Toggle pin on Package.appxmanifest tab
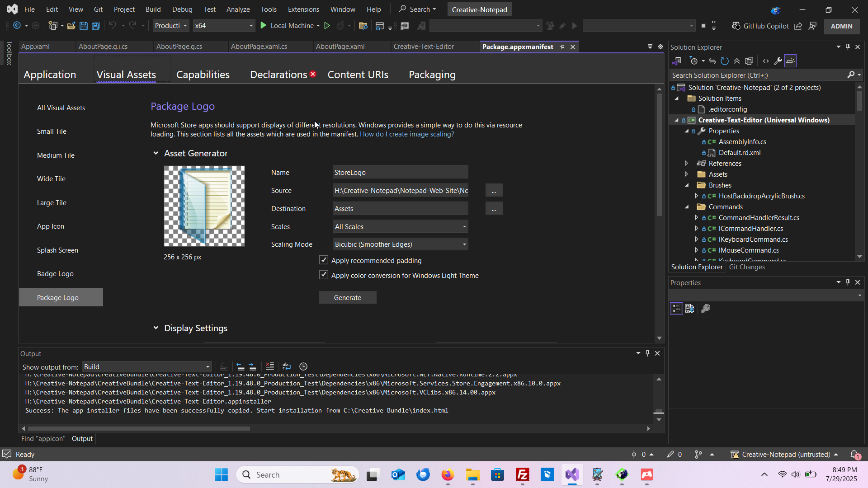This screenshot has height=488, width=868. (562, 47)
